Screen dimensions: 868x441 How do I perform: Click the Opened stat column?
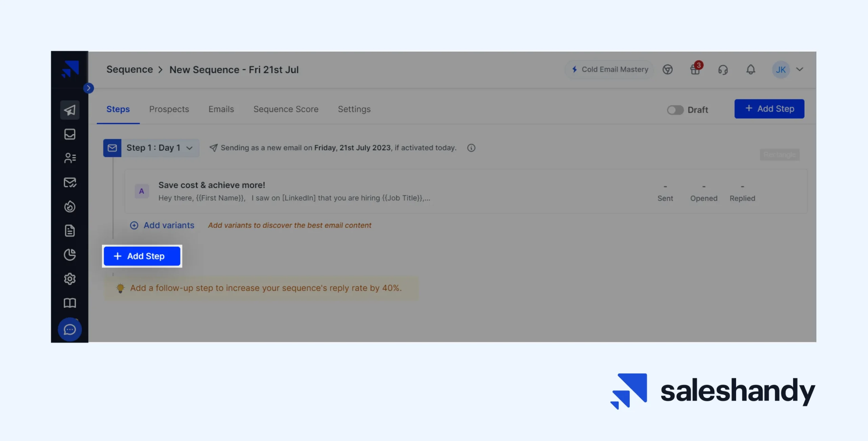[704, 193]
